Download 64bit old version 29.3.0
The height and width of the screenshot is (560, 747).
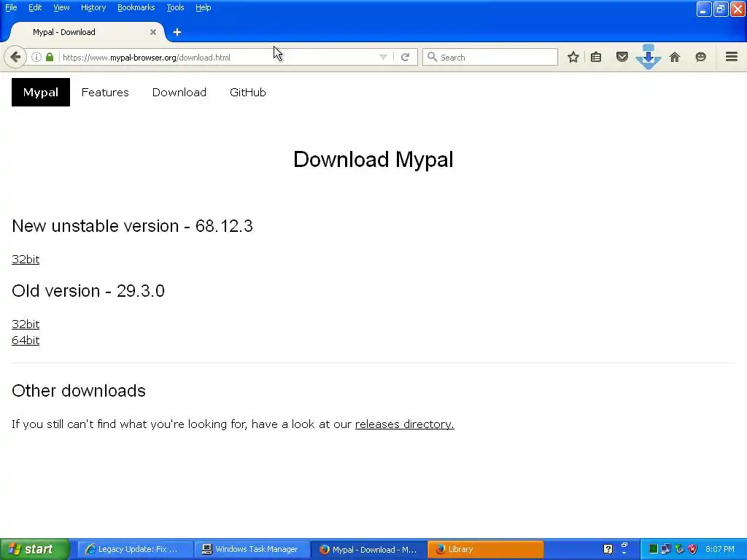pyautogui.click(x=26, y=340)
